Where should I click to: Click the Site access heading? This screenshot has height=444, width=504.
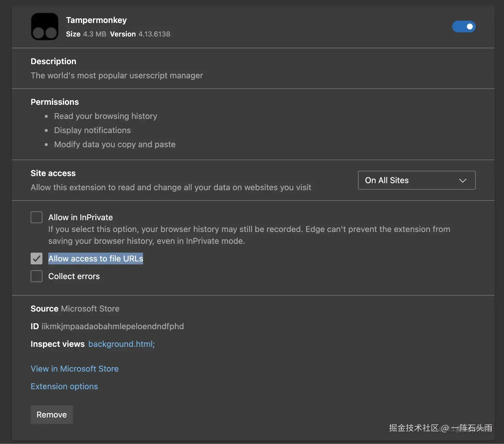coord(53,173)
